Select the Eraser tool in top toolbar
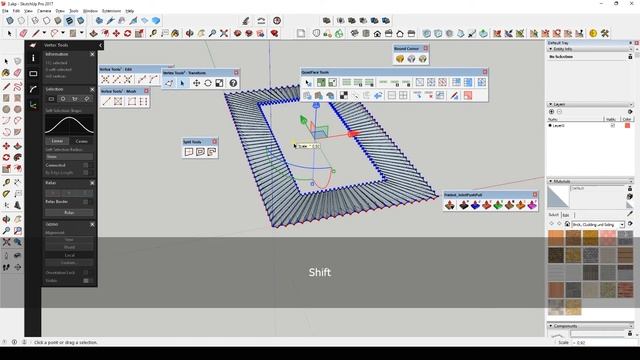The height and width of the screenshot is (360, 640). coord(23,33)
